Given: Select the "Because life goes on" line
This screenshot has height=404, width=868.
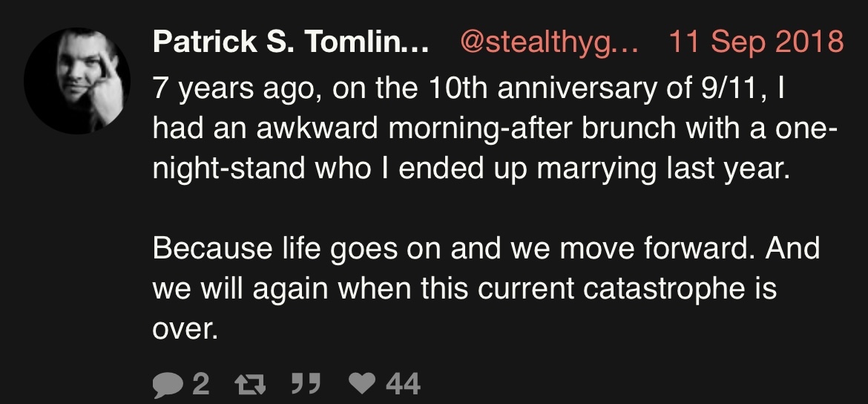Looking at the screenshot, I should pyautogui.click(x=486, y=248).
